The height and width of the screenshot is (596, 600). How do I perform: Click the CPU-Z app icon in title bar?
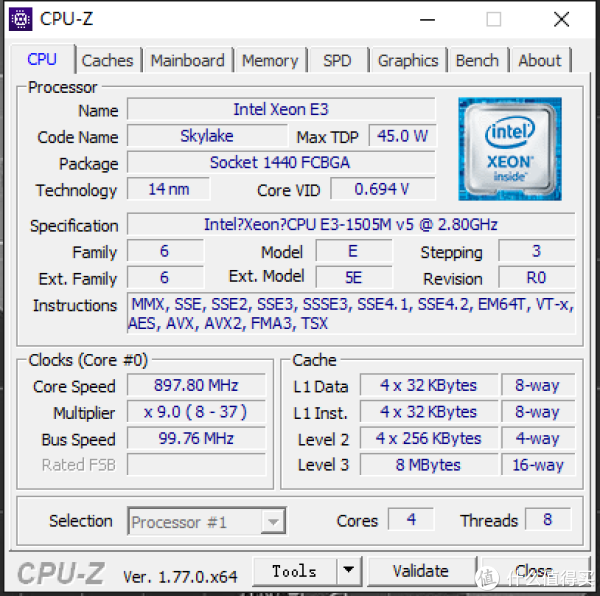(x=21, y=19)
